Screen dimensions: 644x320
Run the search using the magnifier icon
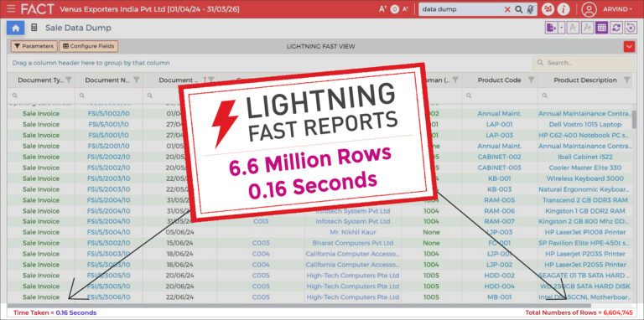tap(519, 9)
